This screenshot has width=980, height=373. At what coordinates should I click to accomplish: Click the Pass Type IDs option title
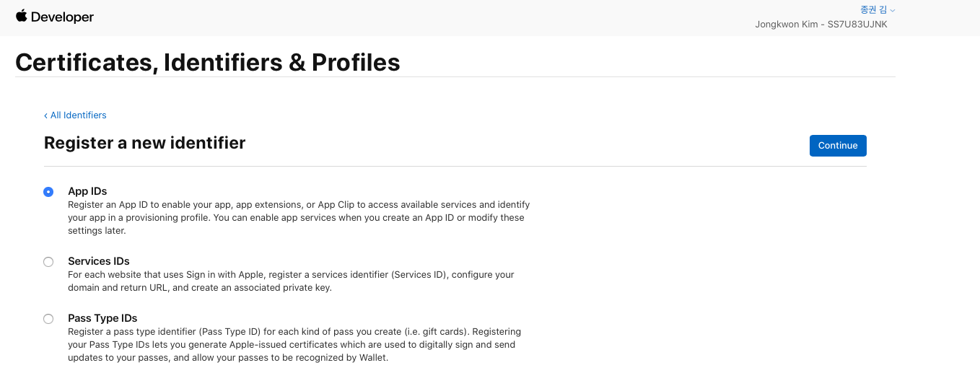(x=102, y=318)
